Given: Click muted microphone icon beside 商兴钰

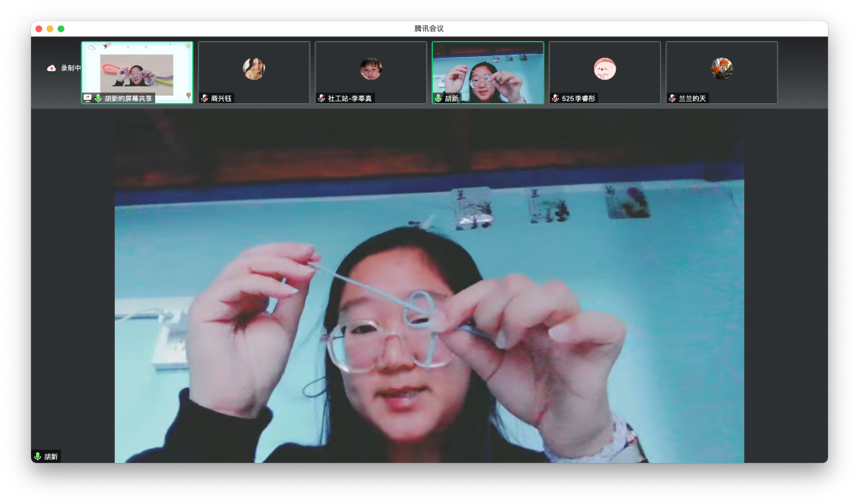Looking at the screenshot, I should (205, 98).
